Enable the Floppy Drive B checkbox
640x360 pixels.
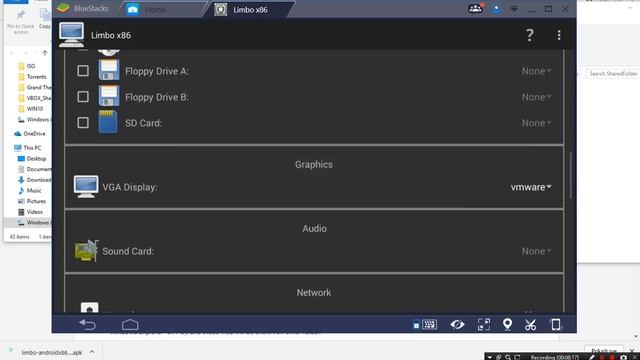(83, 97)
